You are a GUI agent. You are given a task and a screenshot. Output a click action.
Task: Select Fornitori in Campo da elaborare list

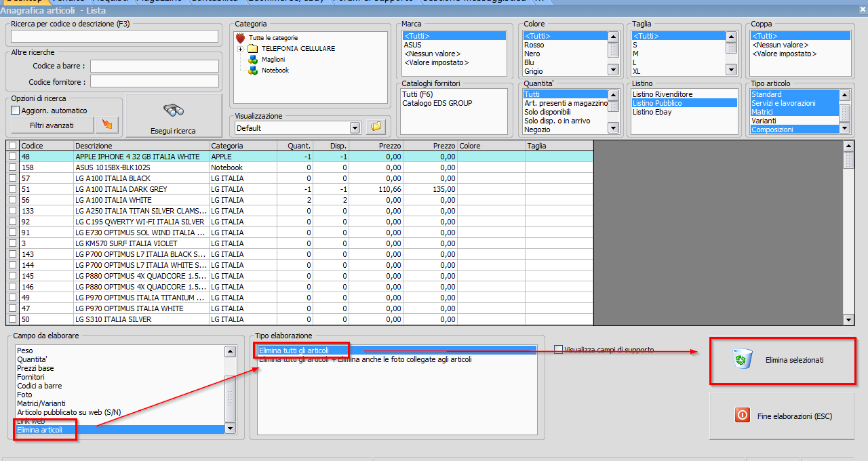[120, 377]
